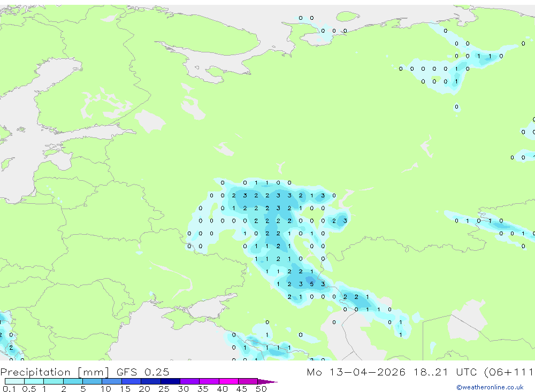Viewport: 535px width, 392px height.
Task: Pick the 0.5–1 mm legend swatch
Action: tap(34, 381)
